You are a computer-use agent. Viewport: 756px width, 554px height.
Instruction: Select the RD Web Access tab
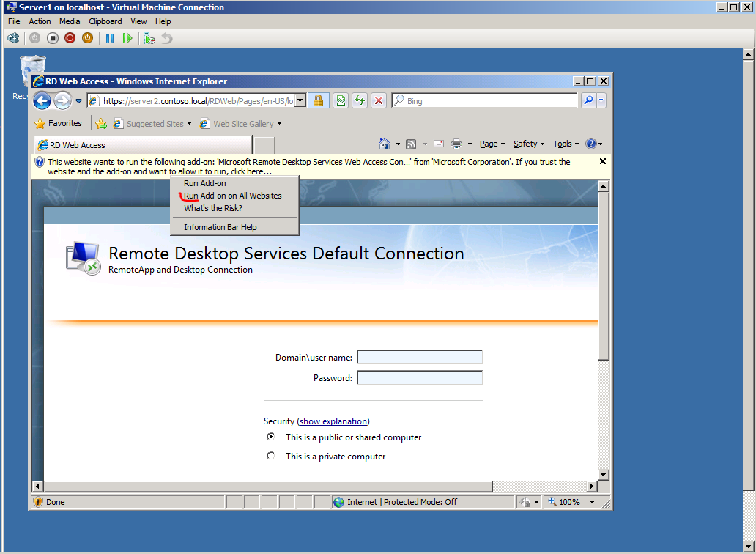coord(143,144)
